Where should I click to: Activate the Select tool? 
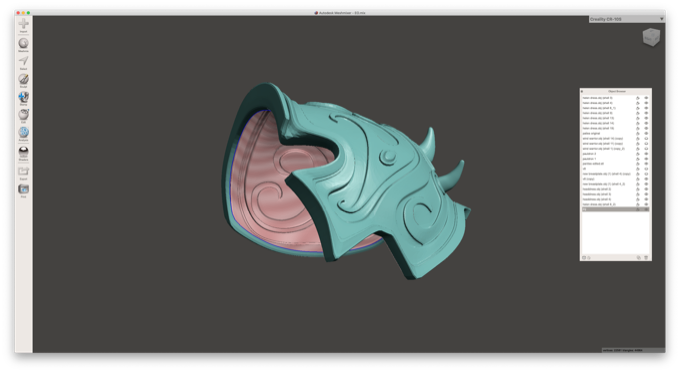tap(23, 62)
